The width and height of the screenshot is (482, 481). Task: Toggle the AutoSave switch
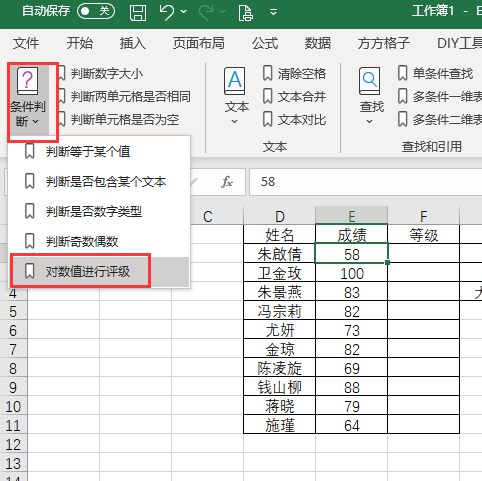tap(96, 12)
